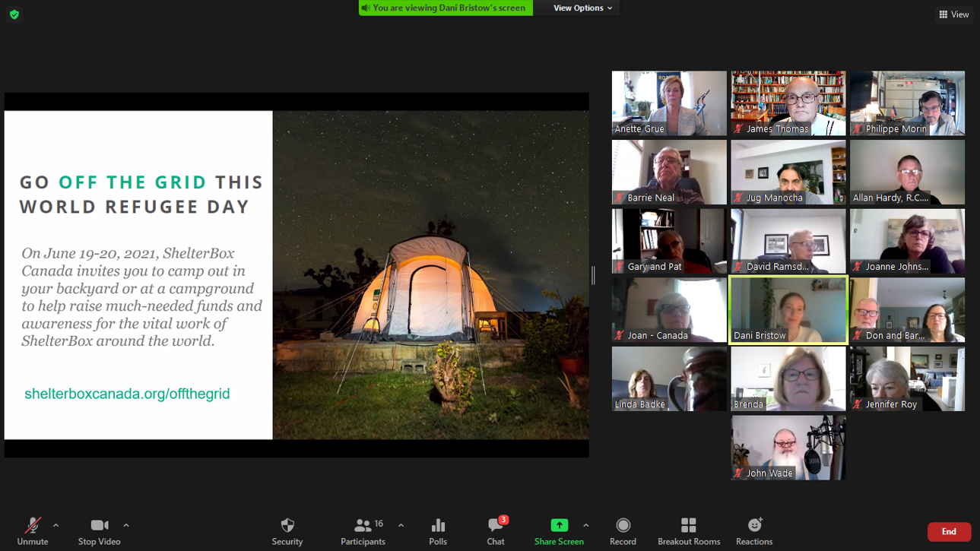This screenshot has height=551, width=980.
Task: Start recording with Record button
Action: point(623,531)
